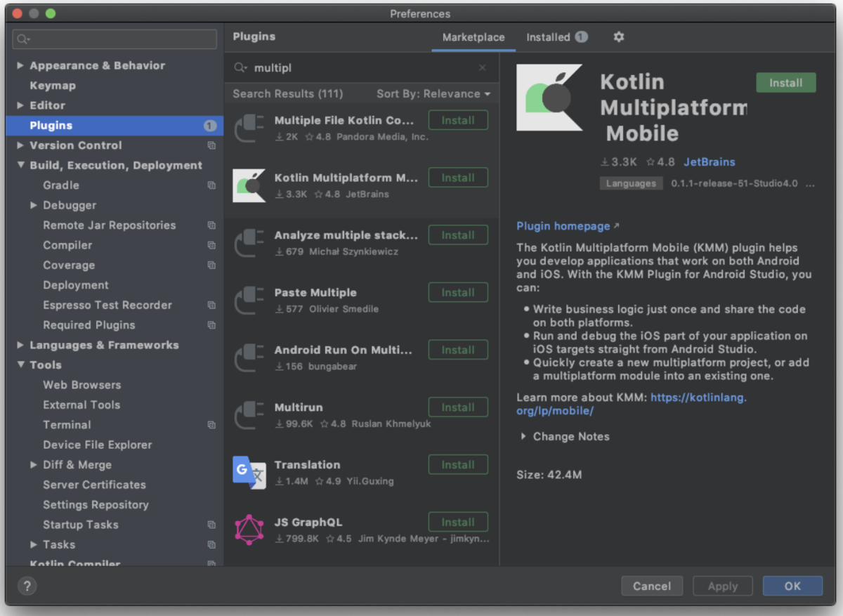Image resolution: width=843 pixels, height=616 pixels.
Task: Open the plugins settings gear menu
Action: [x=618, y=37]
